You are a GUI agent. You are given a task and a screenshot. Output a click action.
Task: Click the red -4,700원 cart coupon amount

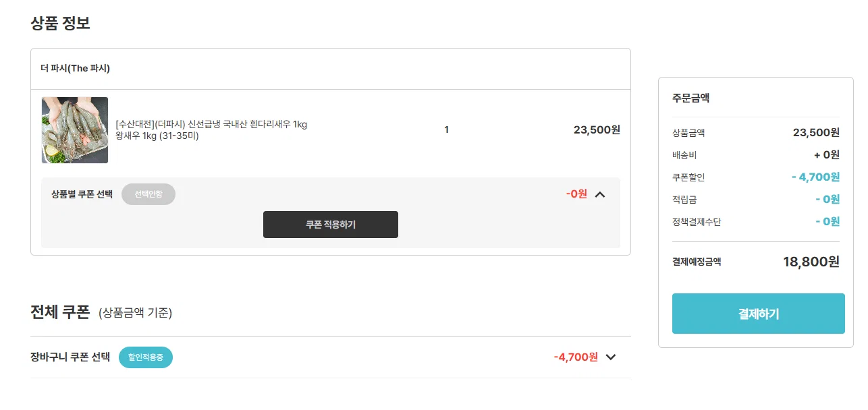point(576,357)
